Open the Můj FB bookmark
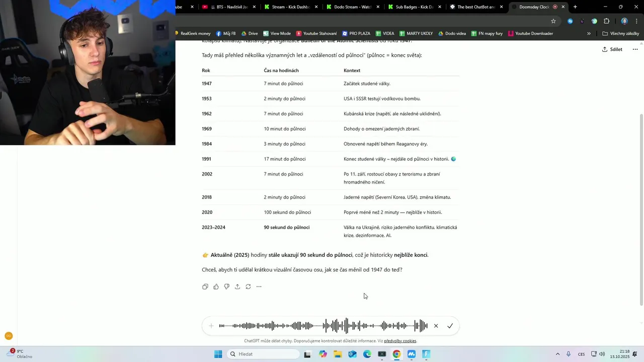 tap(226, 34)
